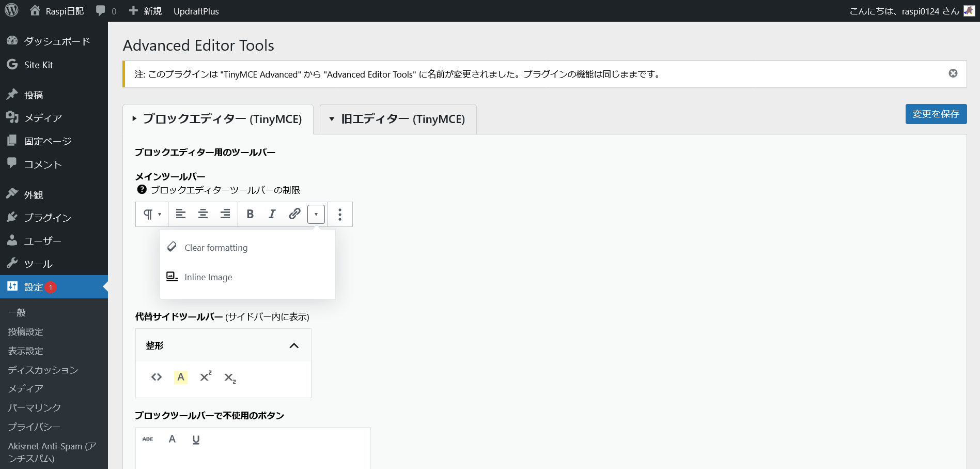Go to 投稿 posts menu
This screenshot has width=980, height=469.
[54, 95]
